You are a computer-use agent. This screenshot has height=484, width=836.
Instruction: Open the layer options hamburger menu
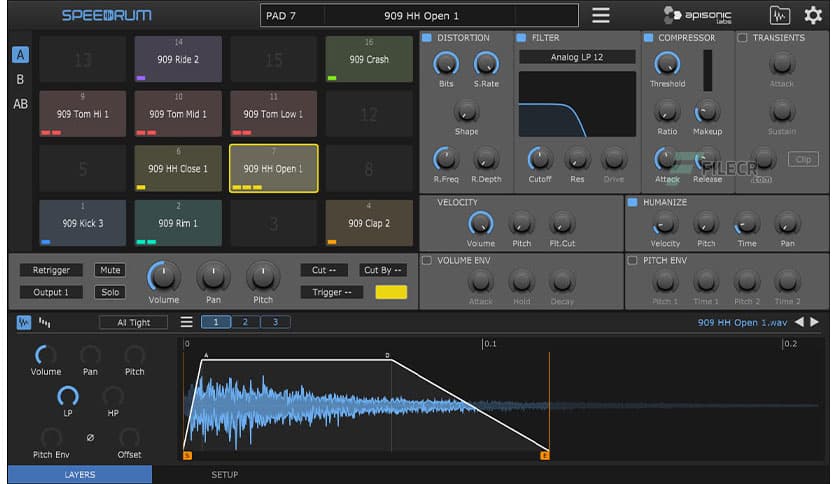pos(186,322)
